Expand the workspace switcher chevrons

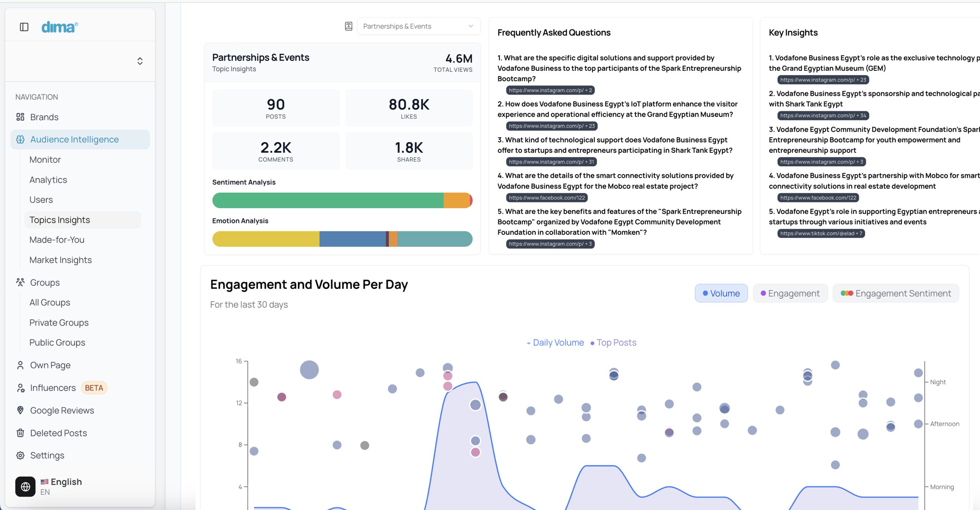tap(140, 61)
